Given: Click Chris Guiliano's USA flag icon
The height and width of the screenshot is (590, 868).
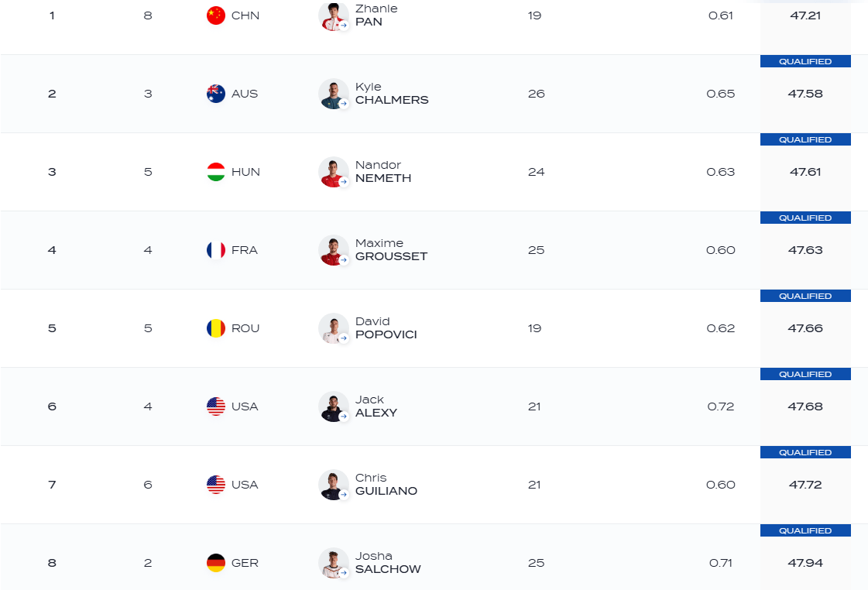Looking at the screenshot, I should click(x=216, y=485).
